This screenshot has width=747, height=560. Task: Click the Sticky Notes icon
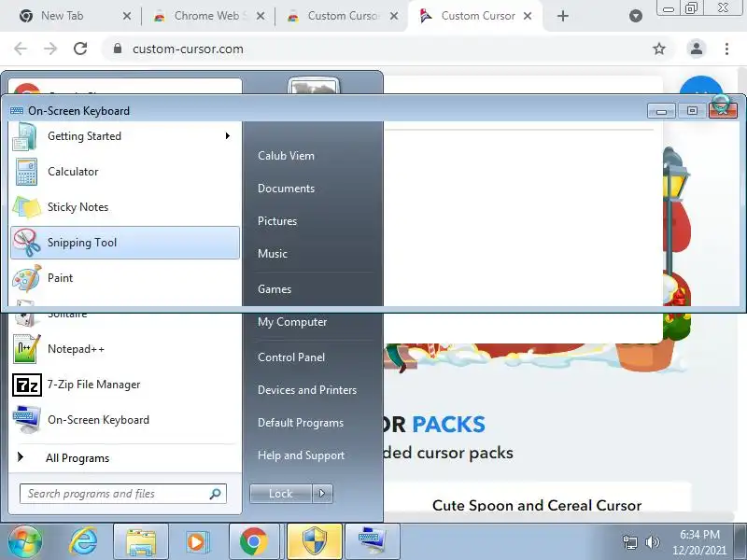coord(27,207)
